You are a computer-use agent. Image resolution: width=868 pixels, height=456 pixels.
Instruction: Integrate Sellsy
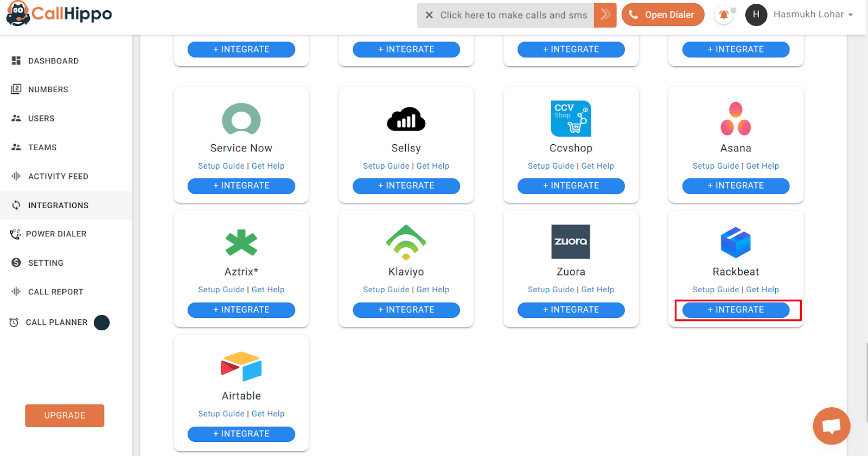(x=406, y=186)
